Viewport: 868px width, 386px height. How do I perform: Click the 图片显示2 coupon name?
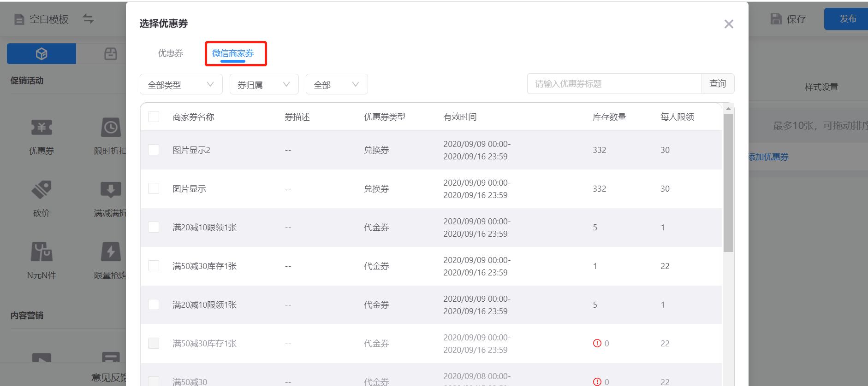pyautogui.click(x=191, y=150)
